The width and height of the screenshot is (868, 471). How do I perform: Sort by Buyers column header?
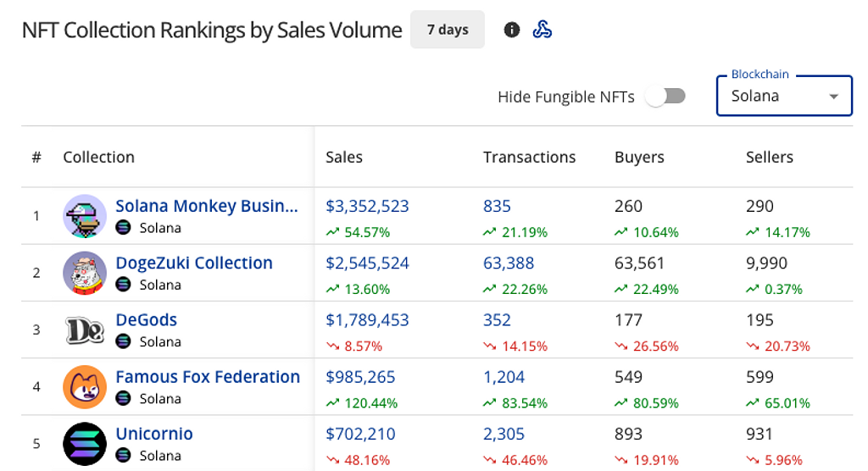pyautogui.click(x=639, y=157)
